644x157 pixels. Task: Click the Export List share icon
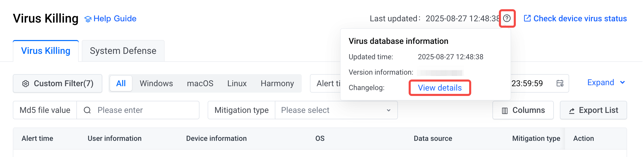[x=572, y=111]
